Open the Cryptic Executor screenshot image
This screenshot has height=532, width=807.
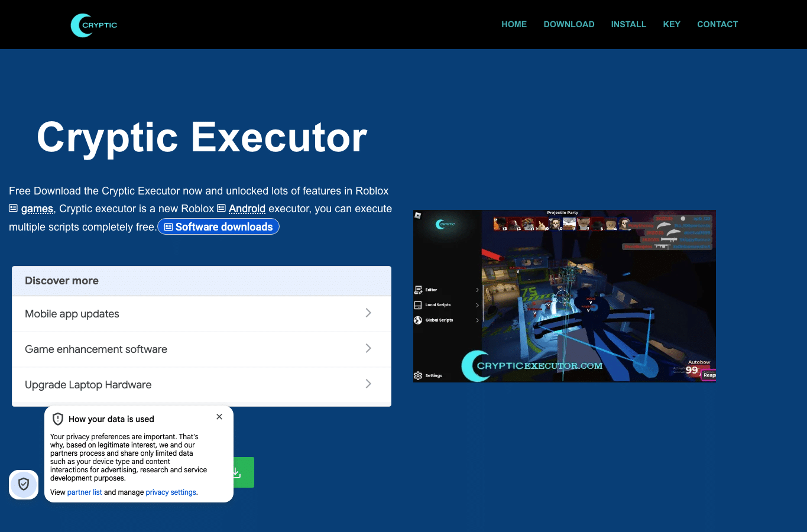click(565, 296)
